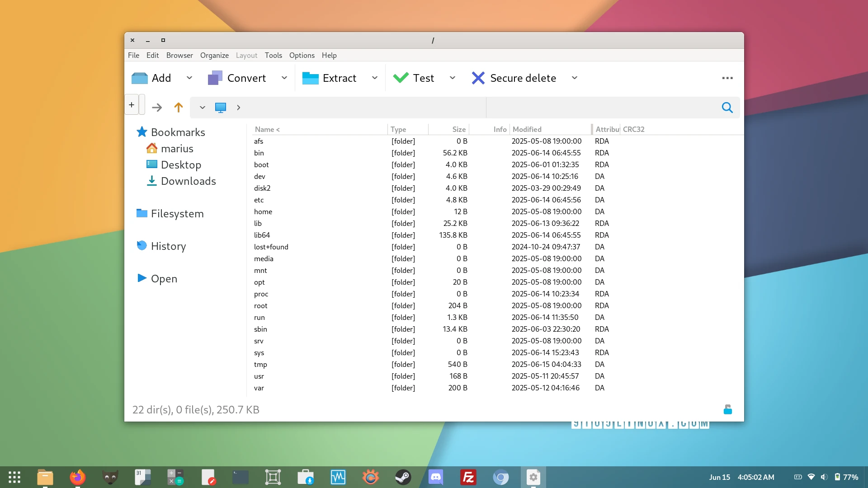
Task: Expand the Add button dropdown arrow
Action: (x=189, y=78)
